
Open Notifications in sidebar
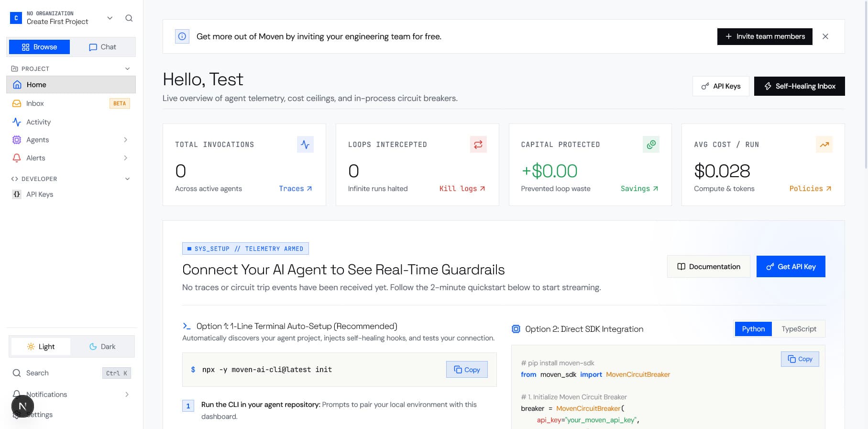pyautogui.click(x=71, y=395)
